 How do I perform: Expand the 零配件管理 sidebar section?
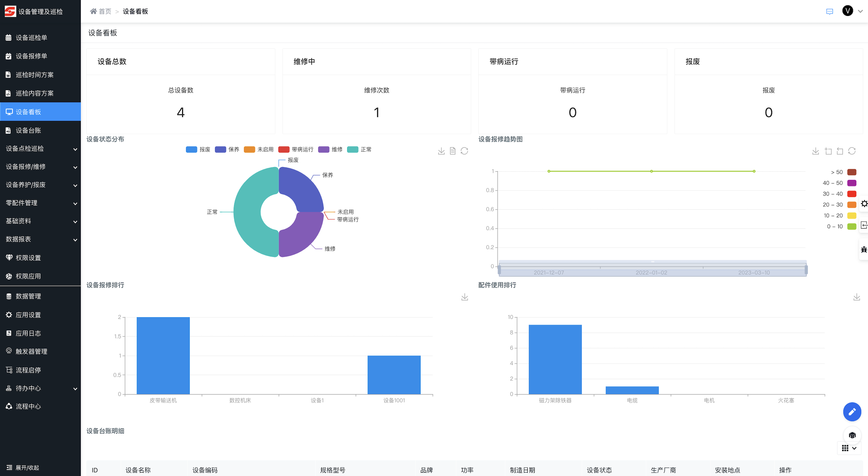[x=40, y=203]
